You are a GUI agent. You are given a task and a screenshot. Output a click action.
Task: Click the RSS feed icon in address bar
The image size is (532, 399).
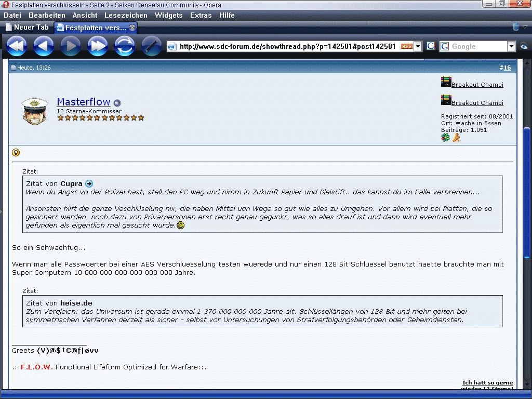406,46
